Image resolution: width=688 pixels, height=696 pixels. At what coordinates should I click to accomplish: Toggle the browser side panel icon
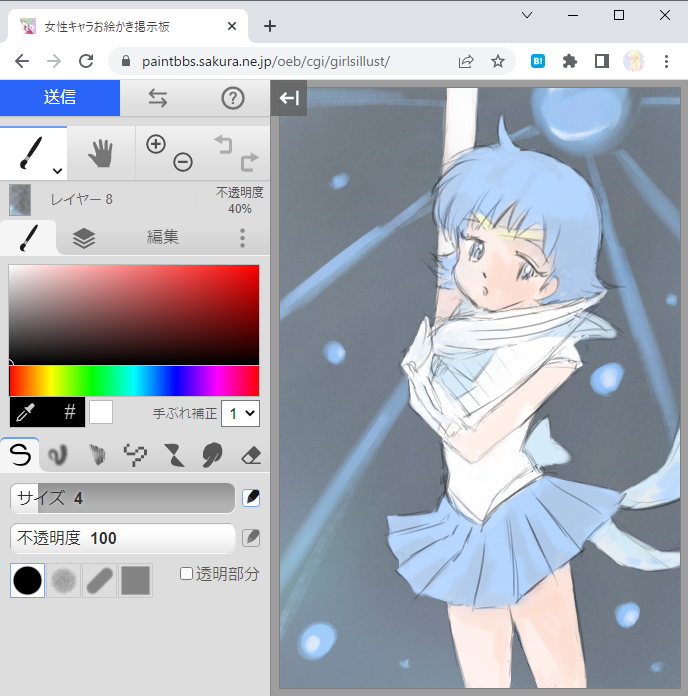coord(601,61)
